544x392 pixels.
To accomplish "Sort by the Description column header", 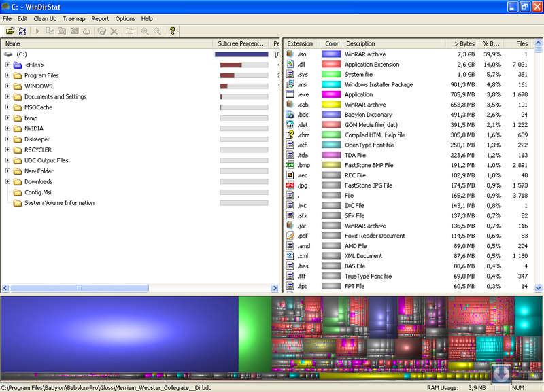I will click(x=393, y=43).
